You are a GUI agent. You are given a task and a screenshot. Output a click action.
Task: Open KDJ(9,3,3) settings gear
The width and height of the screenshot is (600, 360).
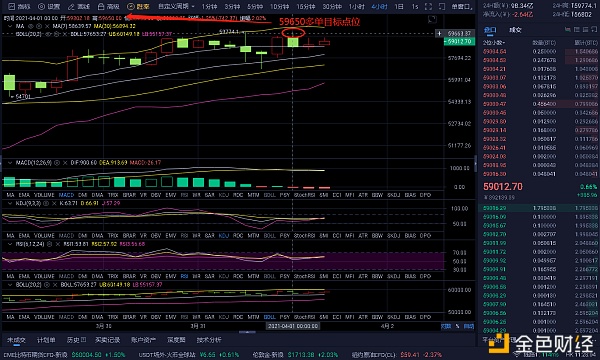pos(46,203)
